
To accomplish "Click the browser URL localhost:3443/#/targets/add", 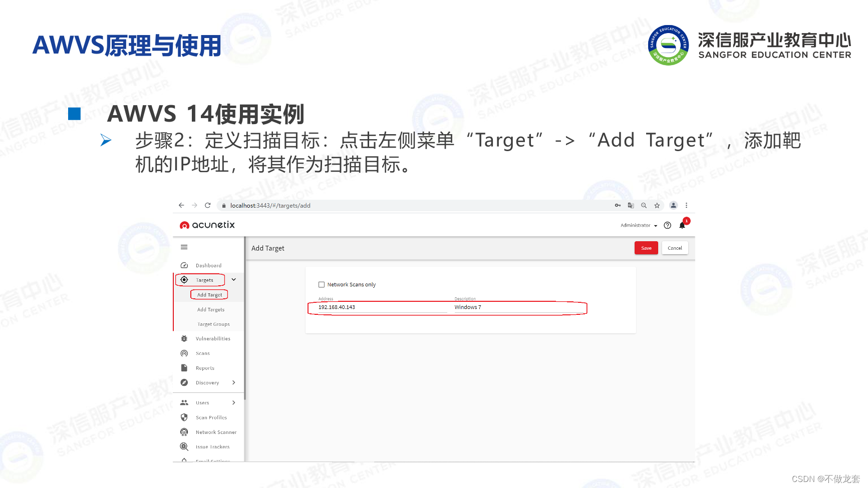I will pos(270,206).
